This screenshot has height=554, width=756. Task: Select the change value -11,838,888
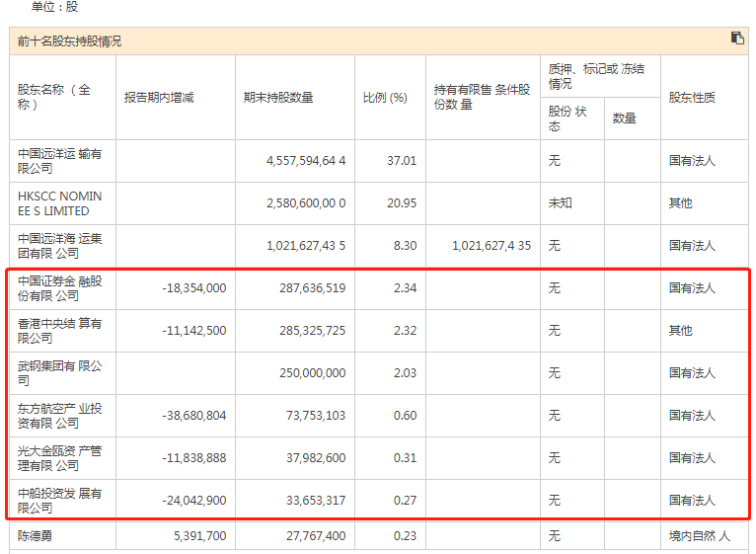pos(194,458)
